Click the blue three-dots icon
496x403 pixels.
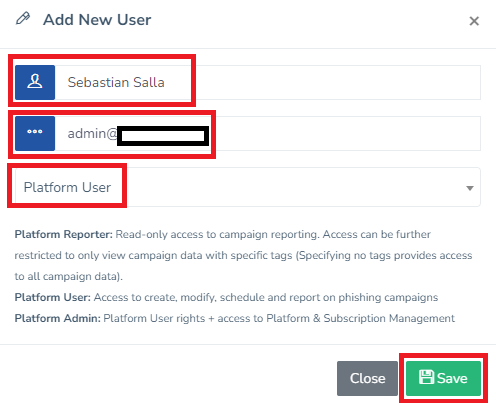pyautogui.click(x=35, y=133)
